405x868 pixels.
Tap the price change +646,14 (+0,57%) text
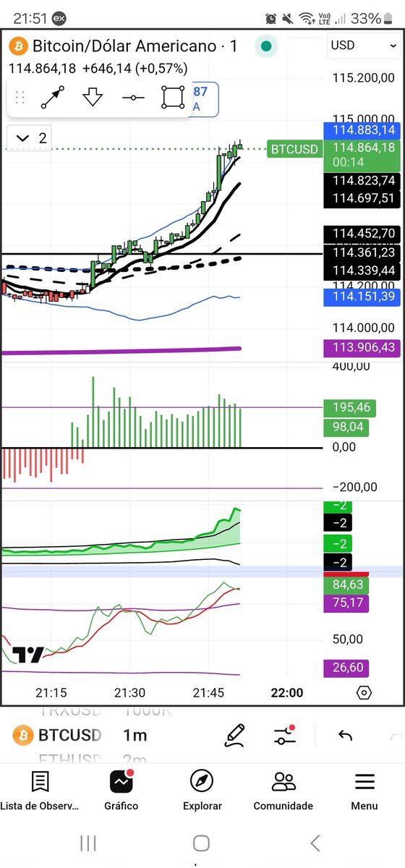click(x=135, y=69)
